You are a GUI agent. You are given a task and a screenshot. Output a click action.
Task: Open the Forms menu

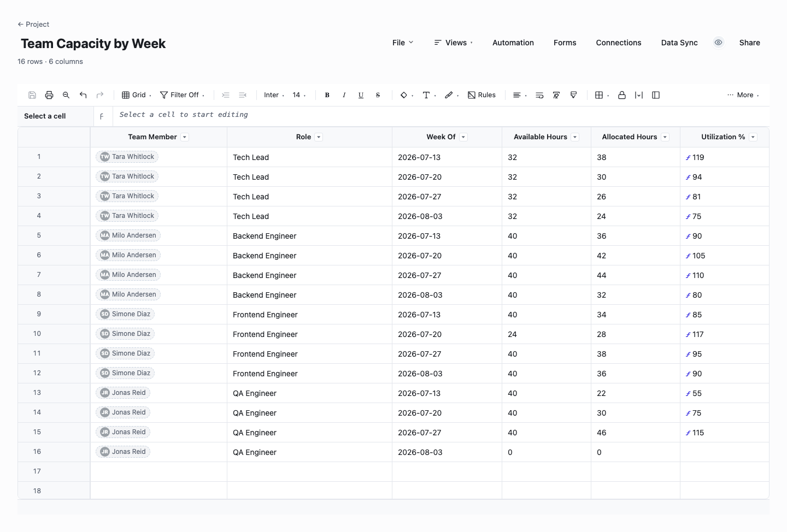(x=565, y=43)
